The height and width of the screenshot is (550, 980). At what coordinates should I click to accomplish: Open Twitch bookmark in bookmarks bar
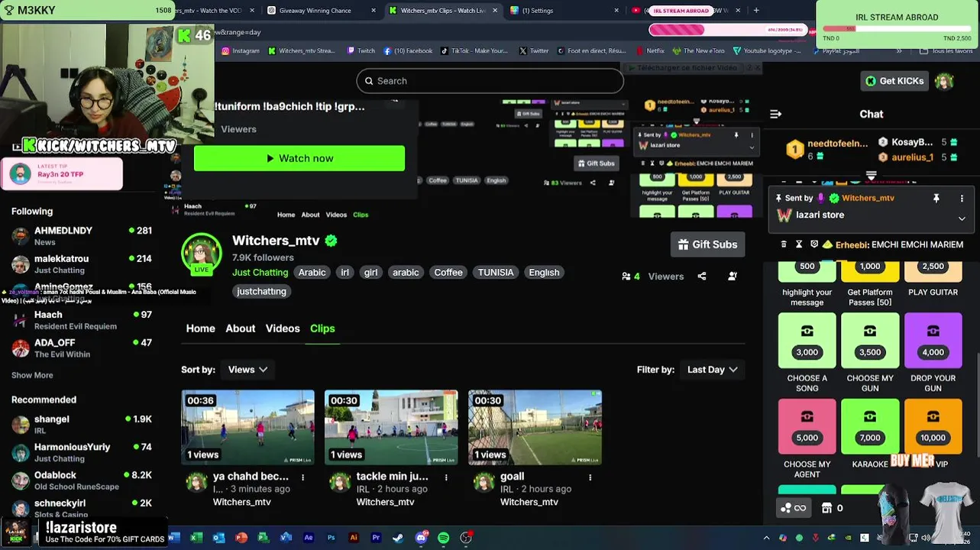pos(361,51)
